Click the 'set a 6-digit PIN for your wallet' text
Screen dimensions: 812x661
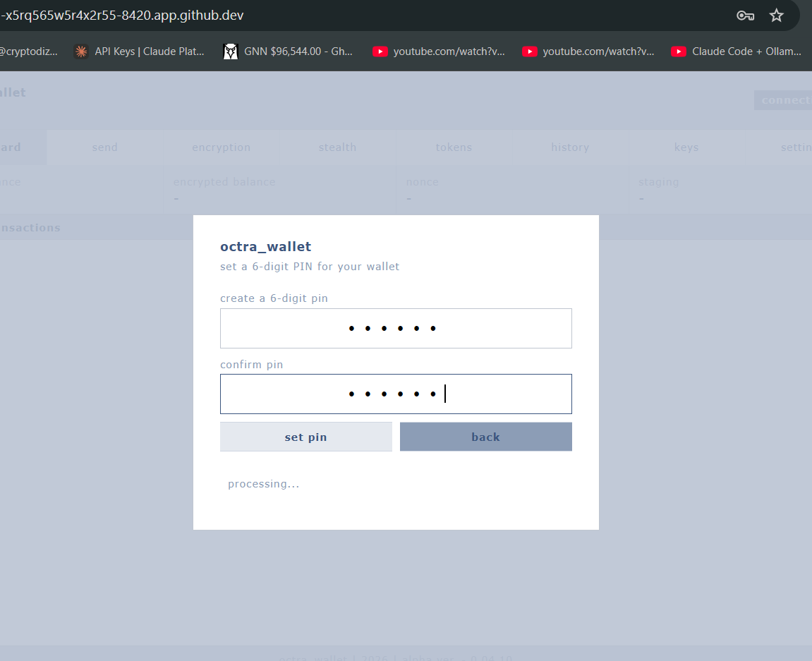(310, 266)
